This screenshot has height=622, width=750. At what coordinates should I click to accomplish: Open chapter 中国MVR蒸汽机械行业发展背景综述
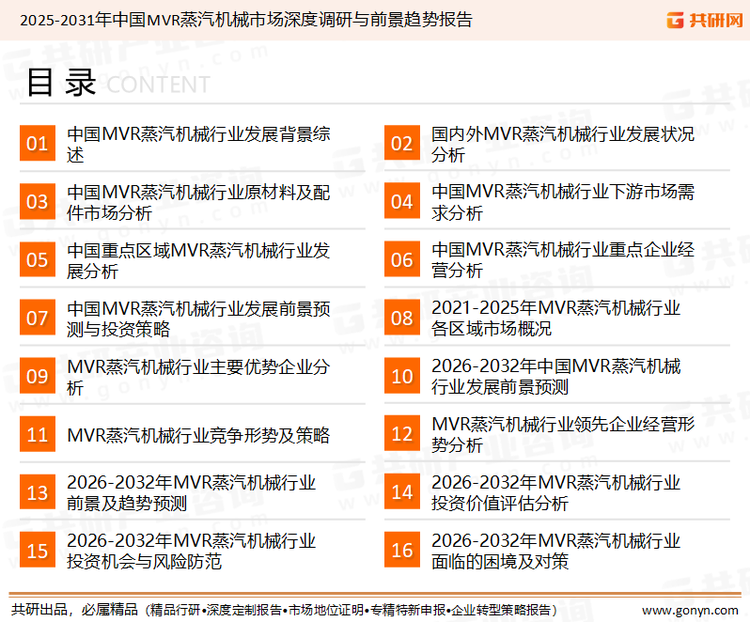tap(199, 144)
